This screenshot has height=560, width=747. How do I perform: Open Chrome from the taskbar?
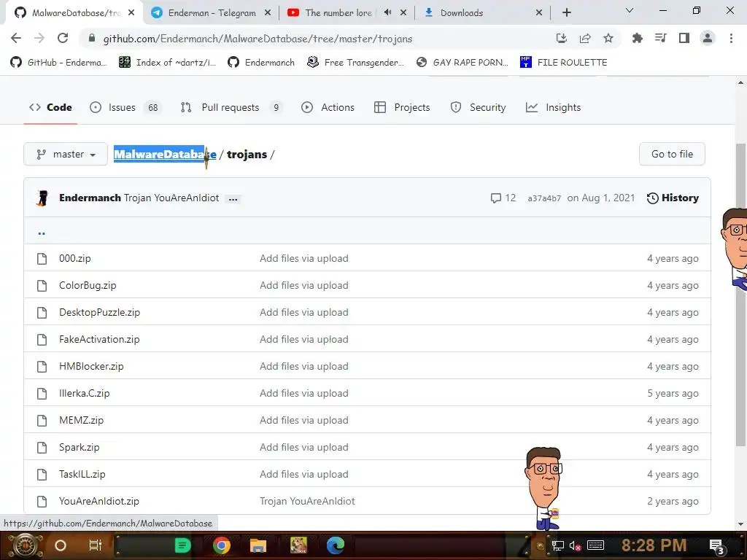[222, 545]
